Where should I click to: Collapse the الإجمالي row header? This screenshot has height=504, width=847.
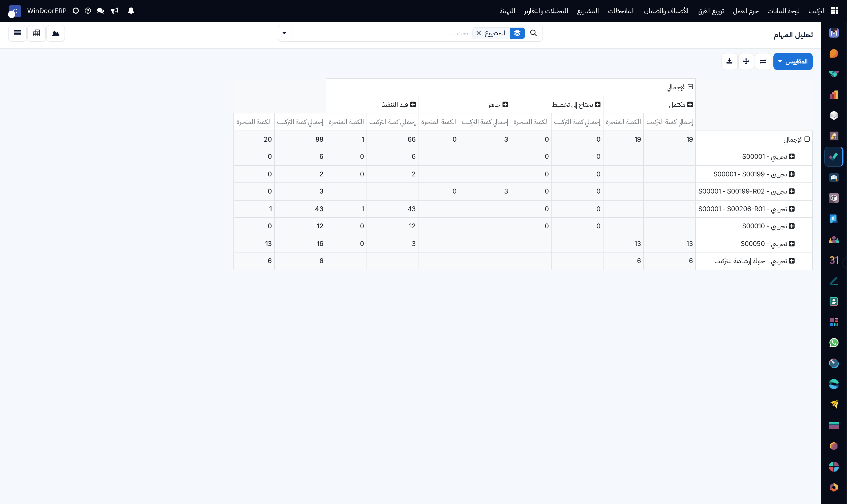[x=807, y=139]
